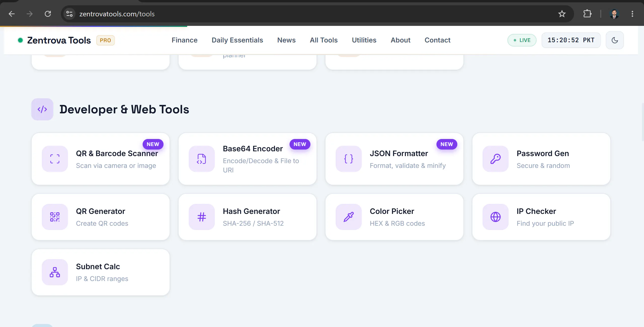
Task: Click the QR & Barcode Scanner frame icon
Action: point(55,159)
